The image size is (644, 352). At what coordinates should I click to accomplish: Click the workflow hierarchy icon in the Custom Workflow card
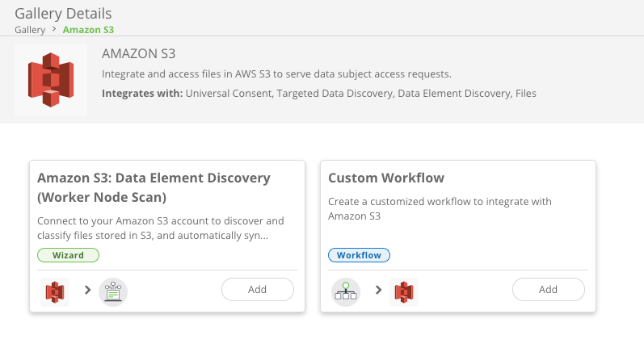click(x=346, y=292)
